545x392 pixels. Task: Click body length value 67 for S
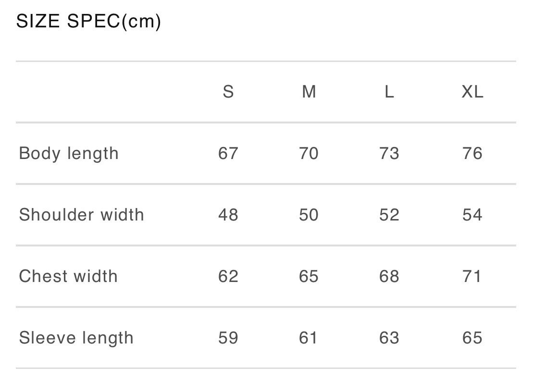tap(228, 154)
